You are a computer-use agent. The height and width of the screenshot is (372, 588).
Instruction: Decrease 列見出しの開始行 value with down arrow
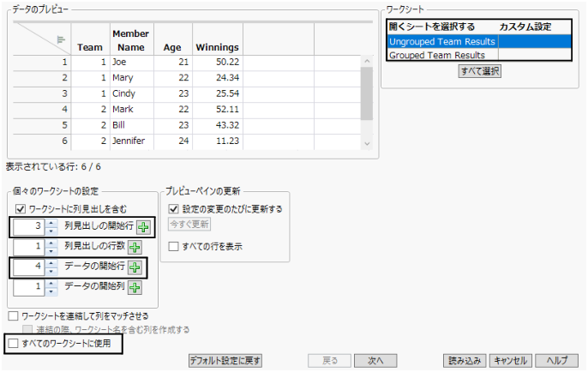(x=51, y=231)
